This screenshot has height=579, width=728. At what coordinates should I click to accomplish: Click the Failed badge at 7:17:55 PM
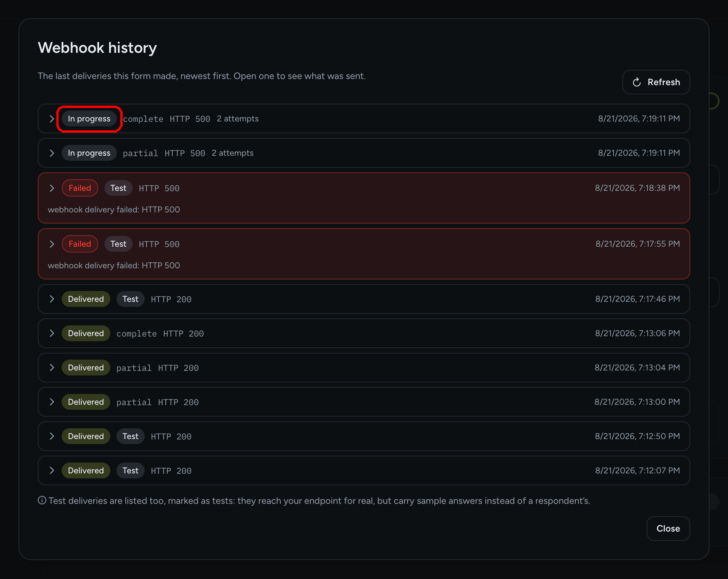click(80, 244)
